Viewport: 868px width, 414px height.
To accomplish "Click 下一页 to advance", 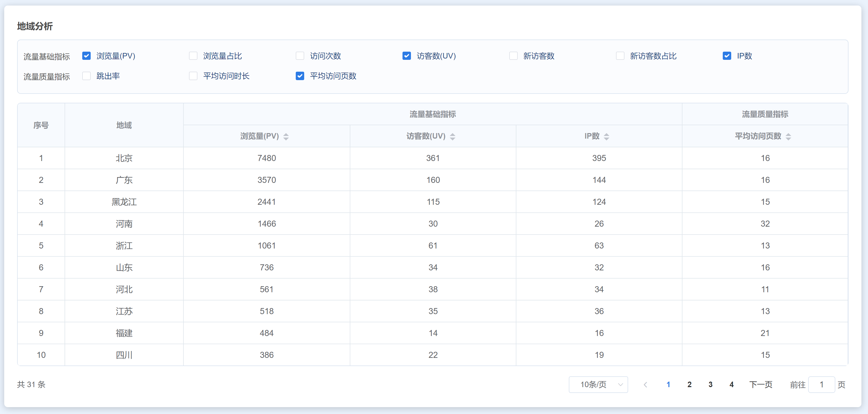I will click(x=760, y=384).
